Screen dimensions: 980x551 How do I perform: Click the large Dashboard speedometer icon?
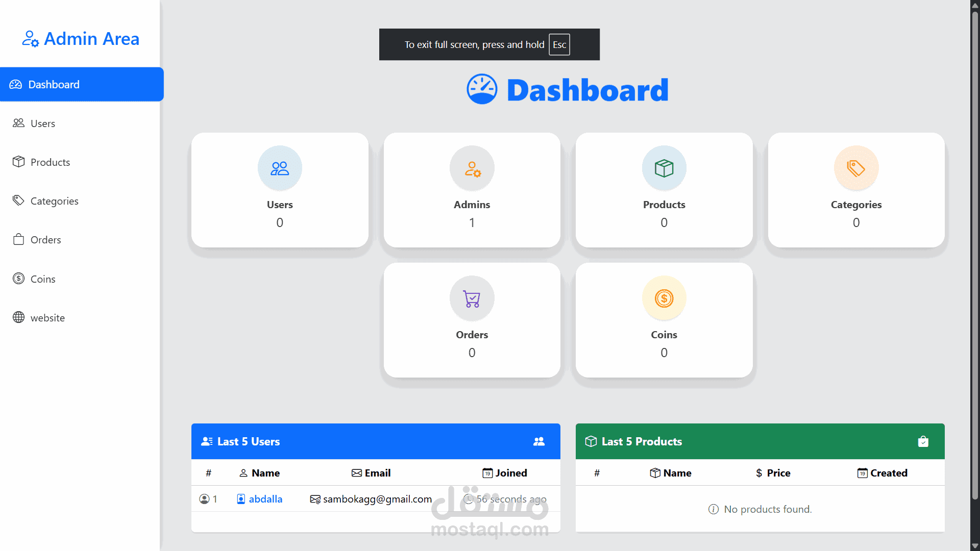(482, 89)
